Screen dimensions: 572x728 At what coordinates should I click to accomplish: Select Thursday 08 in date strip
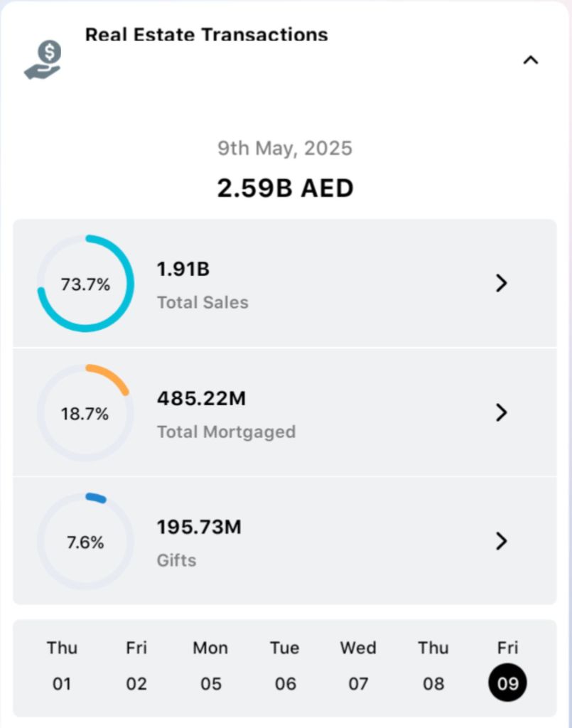(x=433, y=666)
